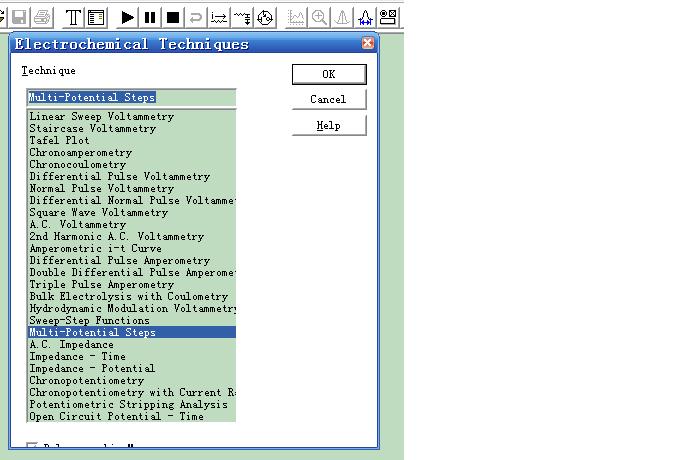Confirm selection with OK button

click(x=329, y=74)
